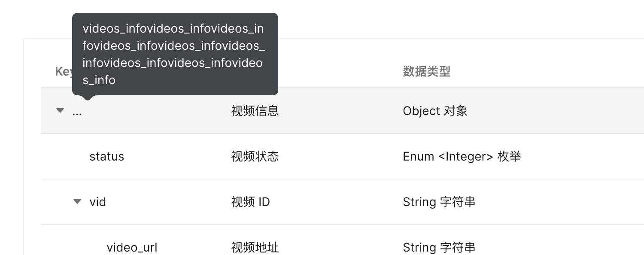The height and width of the screenshot is (255, 644).
Task: Click the vid key name text
Action: pyautogui.click(x=98, y=202)
